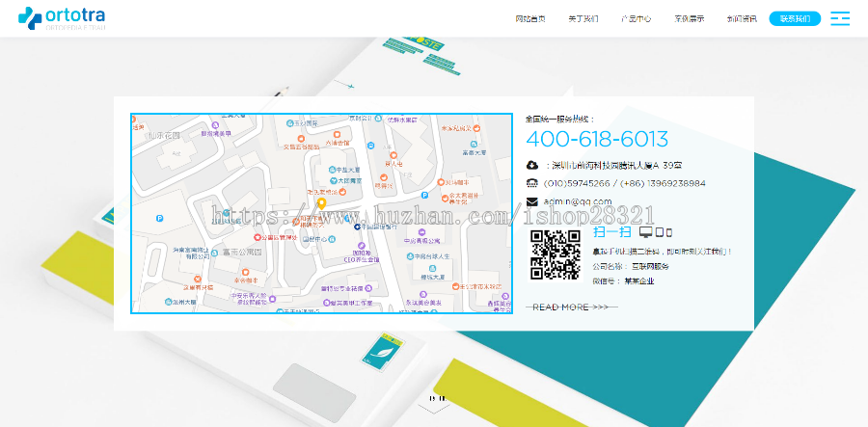The image size is (868, 427).
Task: Click the tablet device icon
Action: (659, 232)
